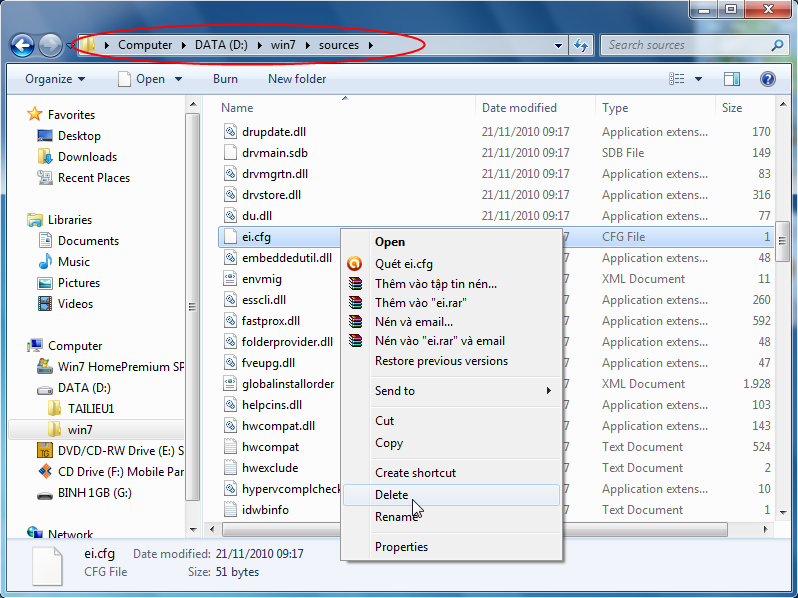
Task: Toggle the preview pane icon
Action: coord(732,79)
